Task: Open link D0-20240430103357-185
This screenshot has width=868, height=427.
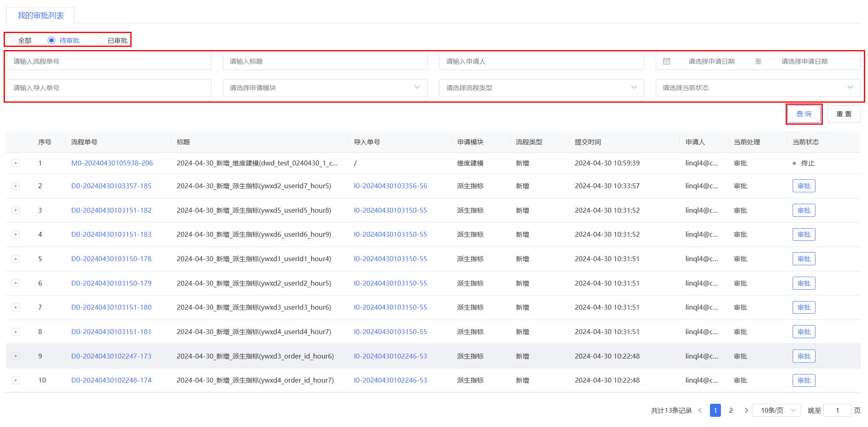Action: pos(111,186)
